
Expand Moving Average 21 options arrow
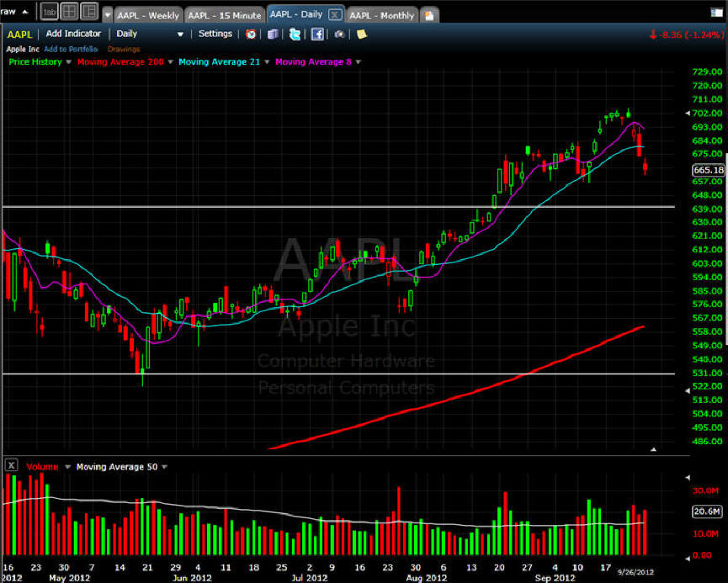tap(267, 61)
